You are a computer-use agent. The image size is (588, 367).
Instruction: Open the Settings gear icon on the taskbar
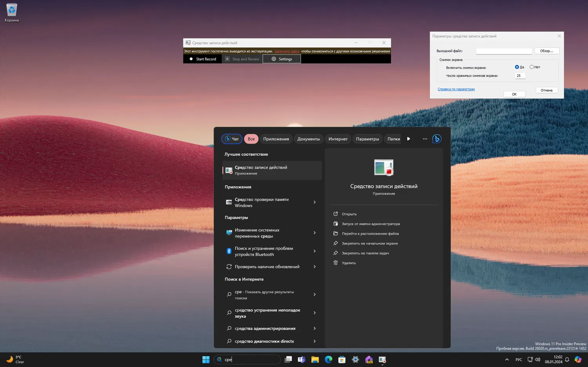pyautogui.click(x=356, y=360)
